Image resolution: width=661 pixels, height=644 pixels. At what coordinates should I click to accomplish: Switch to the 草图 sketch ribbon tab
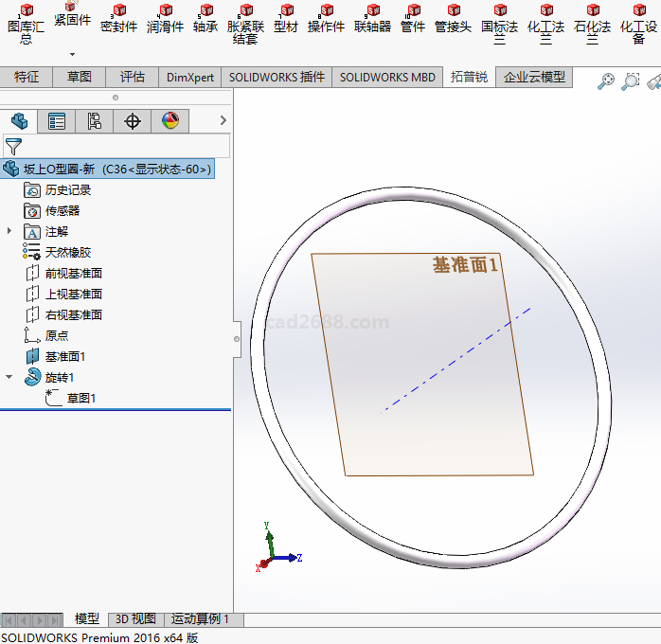coord(80,77)
